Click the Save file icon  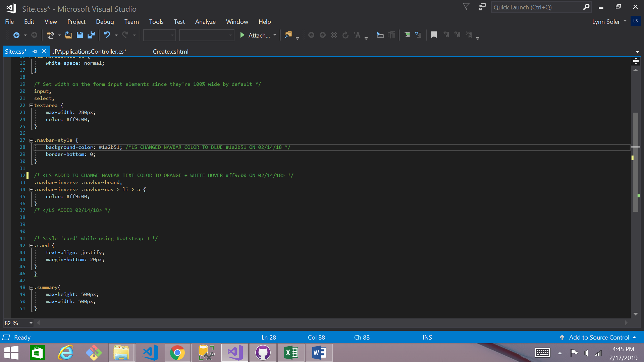pyautogui.click(x=80, y=35)
